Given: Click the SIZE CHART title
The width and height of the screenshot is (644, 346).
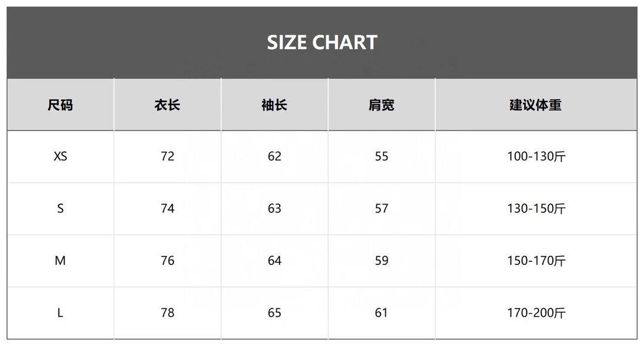Looking at the screenshot, I should [x=322, y=42].
